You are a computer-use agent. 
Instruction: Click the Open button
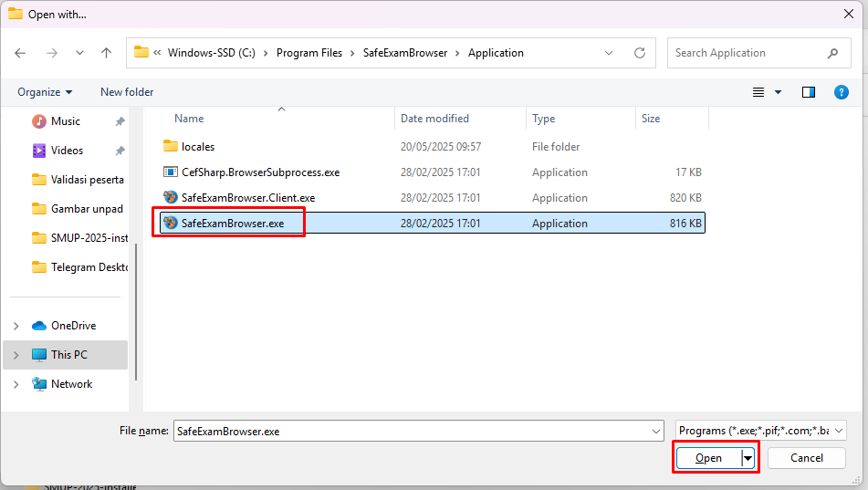(x=708, y=458)
